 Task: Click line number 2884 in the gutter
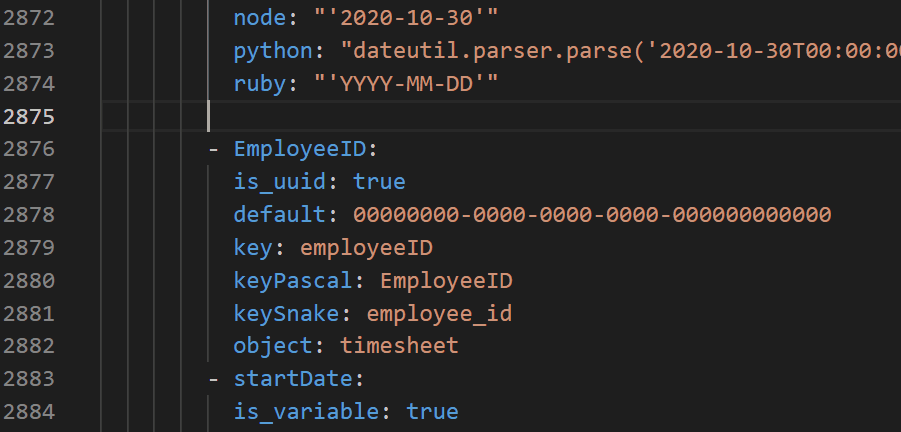pyautogui.click(x=29, y=412)
